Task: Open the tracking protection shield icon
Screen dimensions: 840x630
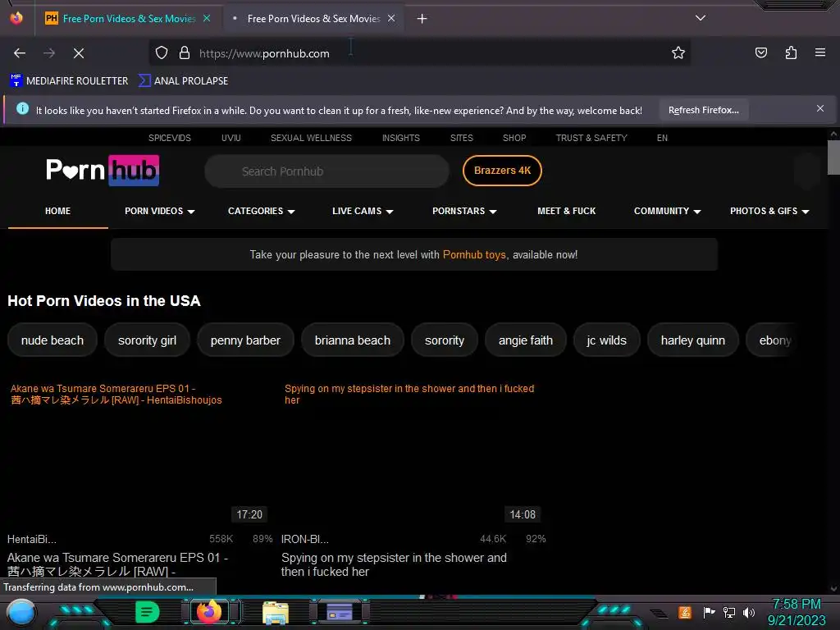Action: coord(162,52)
